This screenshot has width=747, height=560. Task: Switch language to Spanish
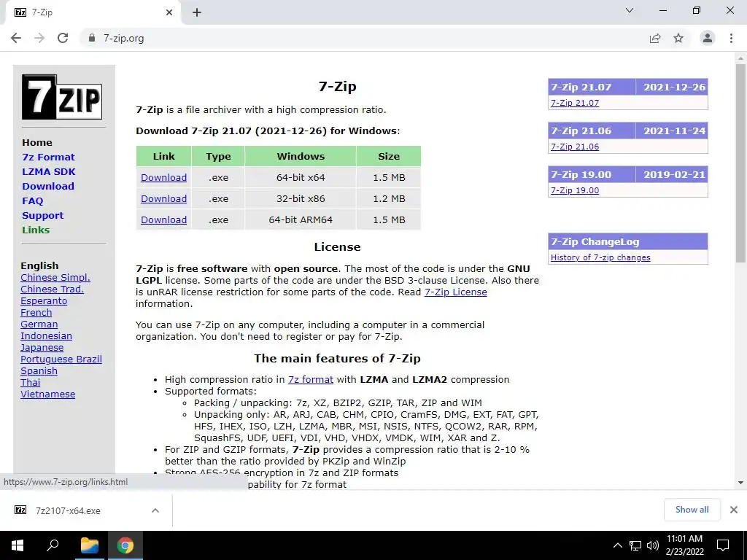pos(39,371)
